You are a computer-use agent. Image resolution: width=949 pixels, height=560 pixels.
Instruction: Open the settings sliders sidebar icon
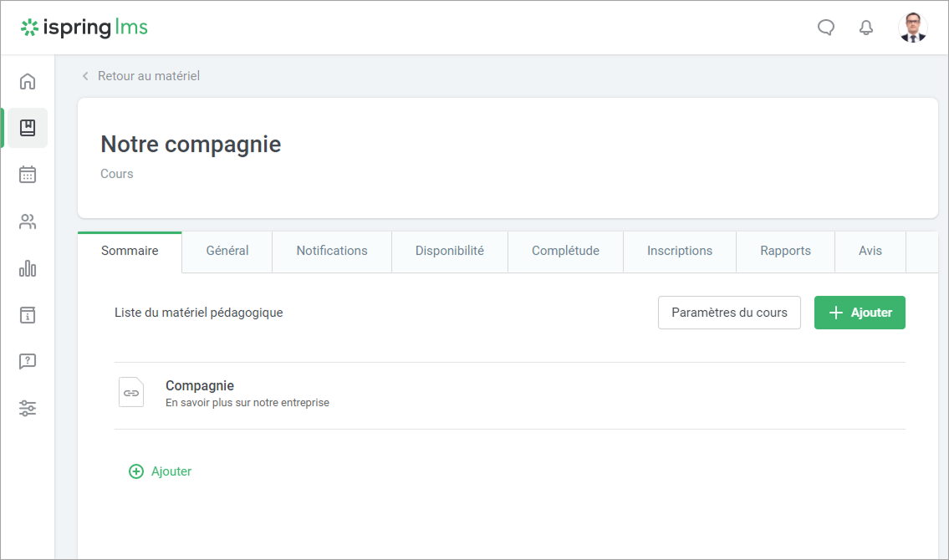click(28, 409)
